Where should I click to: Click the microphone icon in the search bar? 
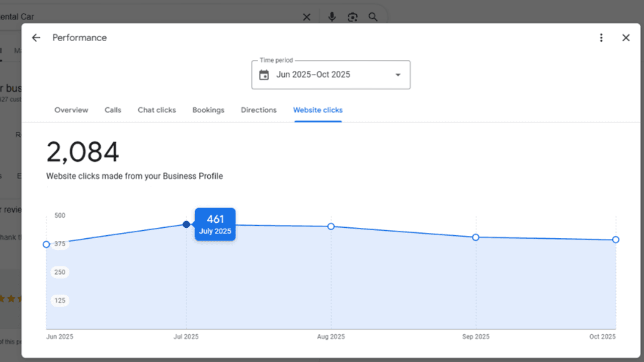[x=332, y=17]
